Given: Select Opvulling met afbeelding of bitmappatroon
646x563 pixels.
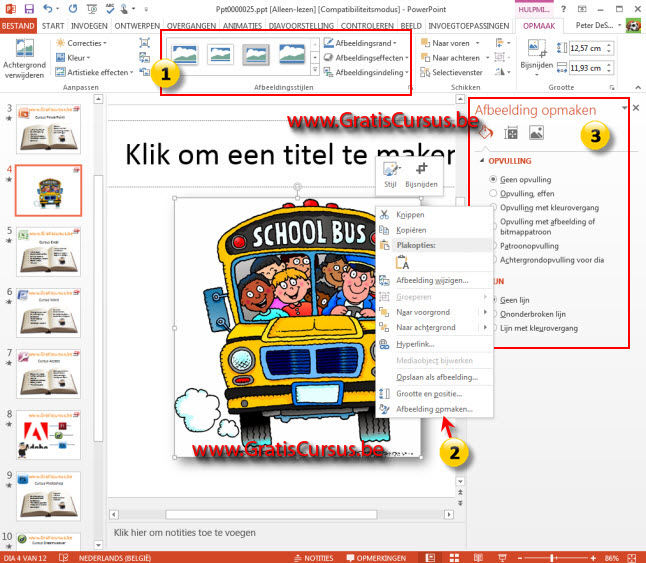Looking at the screenshot, I should click(547, 227).
